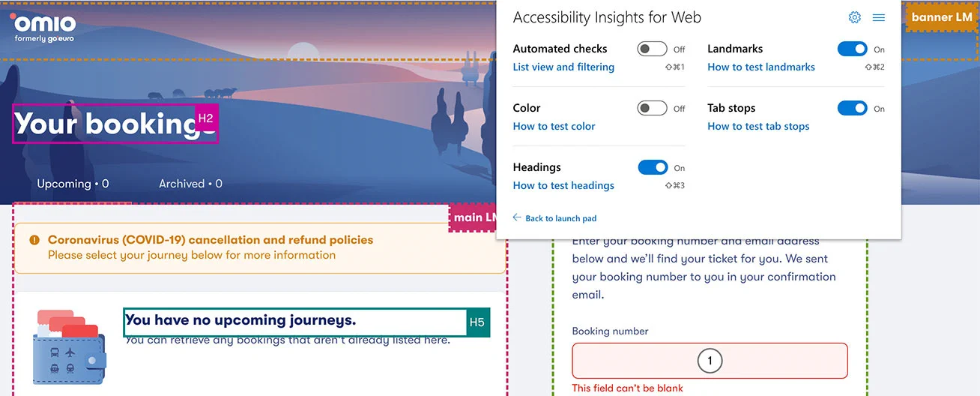The width and height of the screenshot is (980, 396).
Task: Open Accessibility Insights settings gear
Action: pos(854,17)
